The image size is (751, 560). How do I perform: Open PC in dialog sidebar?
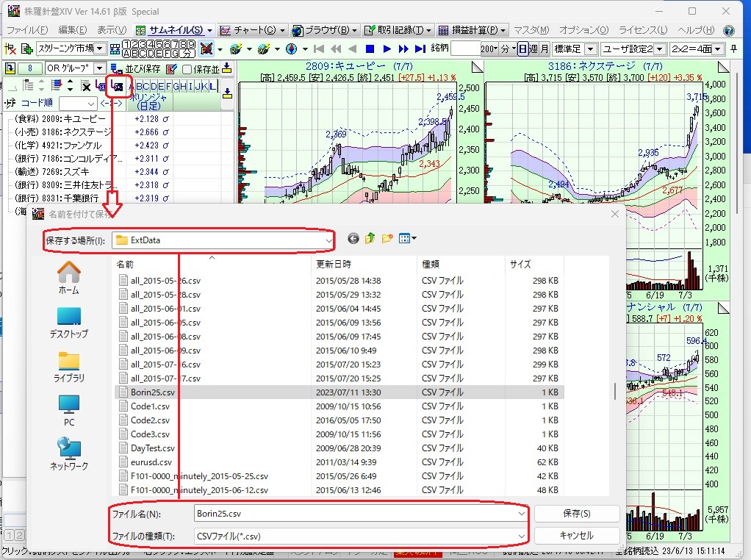click(x=68, y=411)
